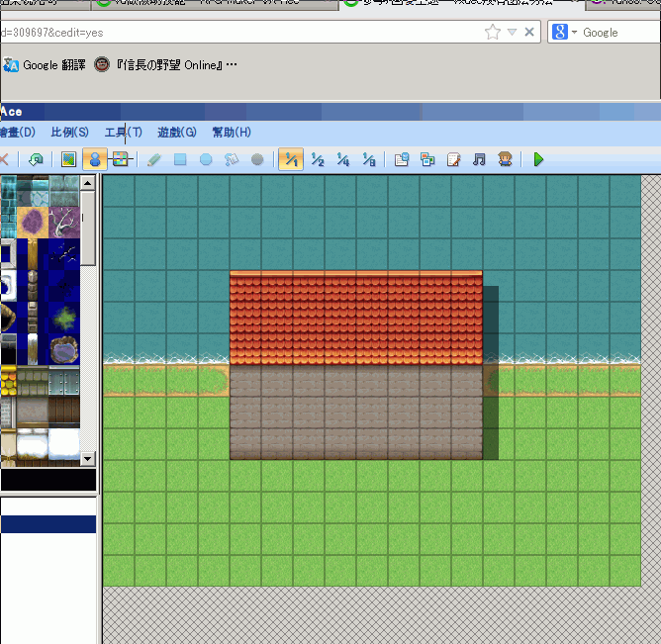Set map zoom to 1/8 scale
Screen dimensions: 661x644
point(369,159)
